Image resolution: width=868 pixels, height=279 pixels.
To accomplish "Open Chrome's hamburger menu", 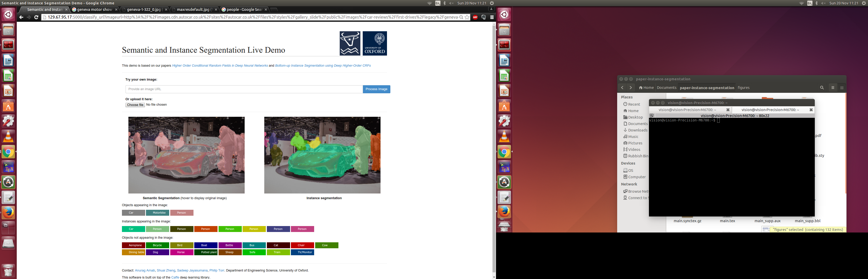I will (492, 17).
